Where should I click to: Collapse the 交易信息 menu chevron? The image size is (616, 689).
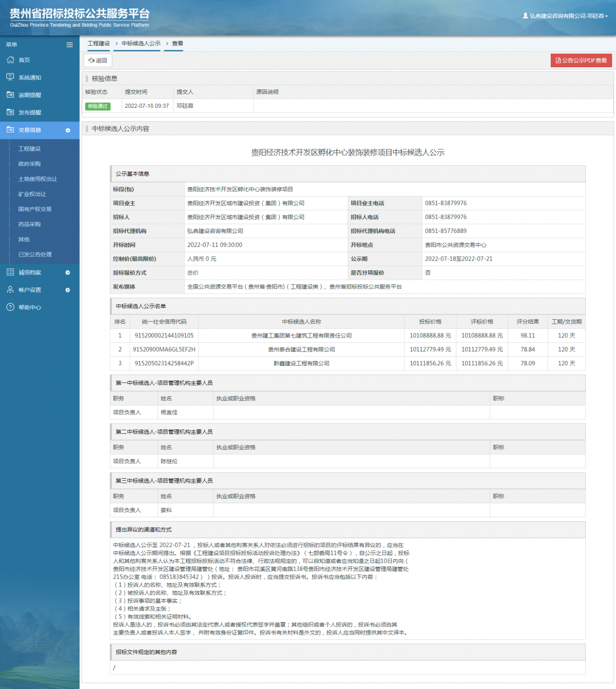[68, 130]
